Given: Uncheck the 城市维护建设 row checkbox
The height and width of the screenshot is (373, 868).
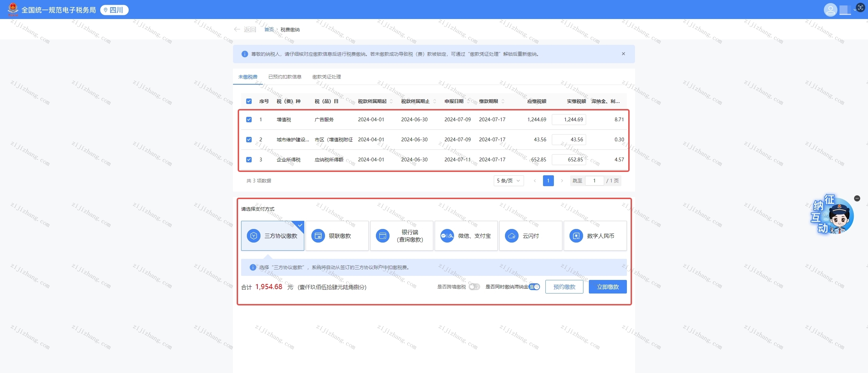Looking at the screenshot, I should pos(249,140).
